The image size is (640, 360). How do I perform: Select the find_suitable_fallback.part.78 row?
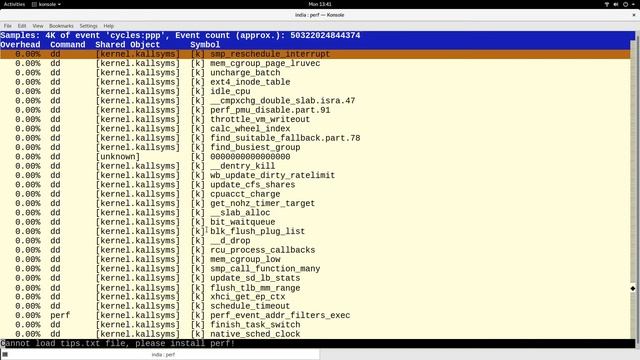pyautogui.click(x=315, y=138)
